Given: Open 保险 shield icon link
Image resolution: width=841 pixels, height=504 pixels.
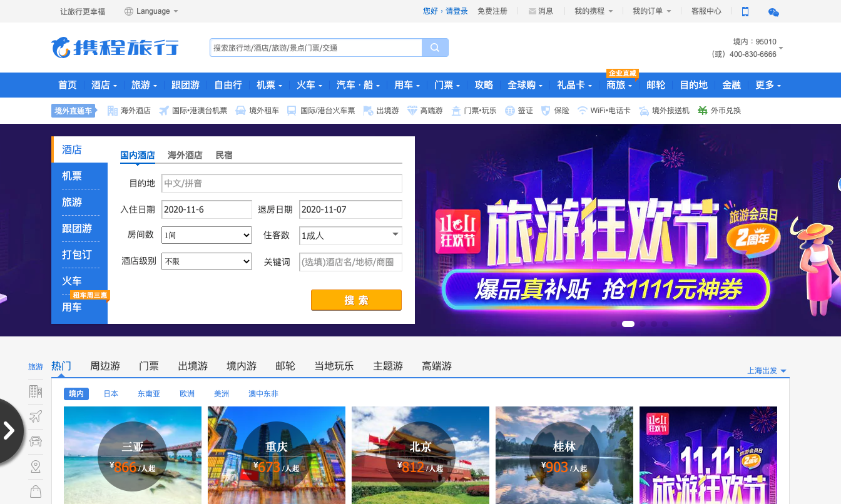Looking at the screenshot, I should tap(555, 111).
